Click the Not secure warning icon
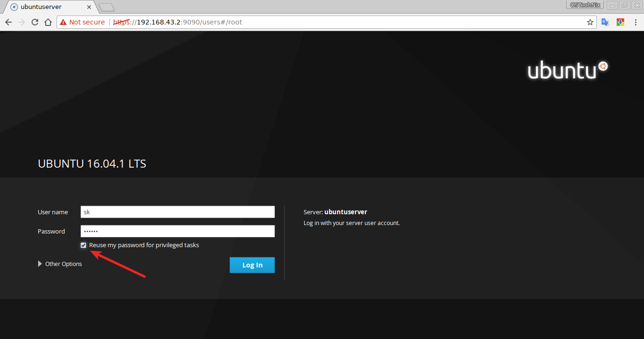The image size is (644, 339). (63, 22)
